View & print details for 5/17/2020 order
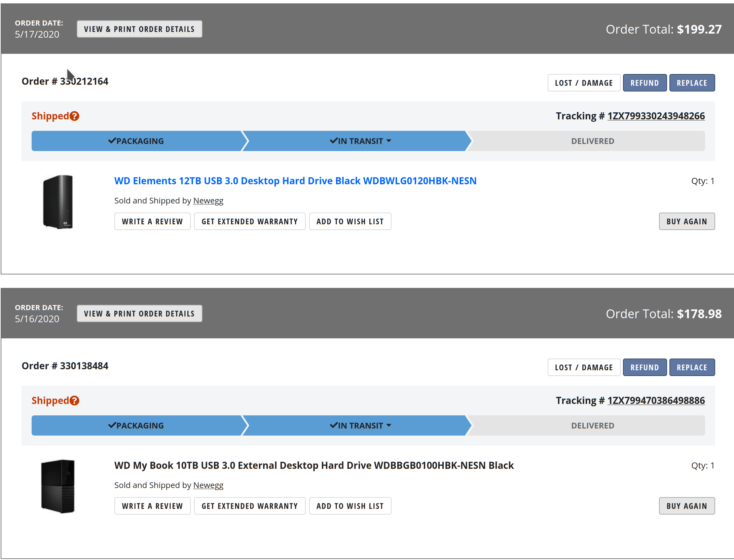734x560 pixels. coord(139,29)
